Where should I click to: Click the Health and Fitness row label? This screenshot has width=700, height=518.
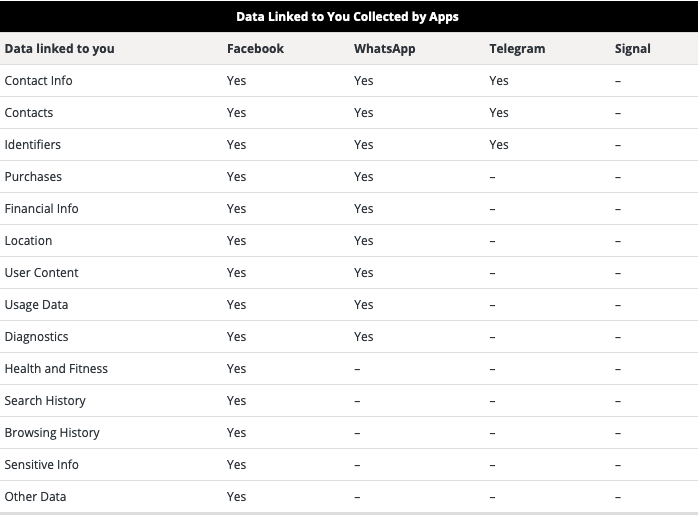tap(56, 369)
